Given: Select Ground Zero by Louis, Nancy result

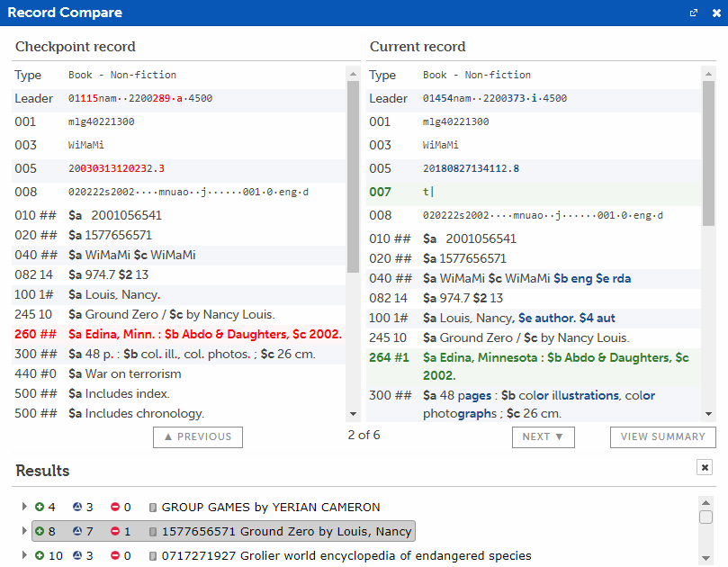Looking at the screenshot, I should [x=281, y=532].
